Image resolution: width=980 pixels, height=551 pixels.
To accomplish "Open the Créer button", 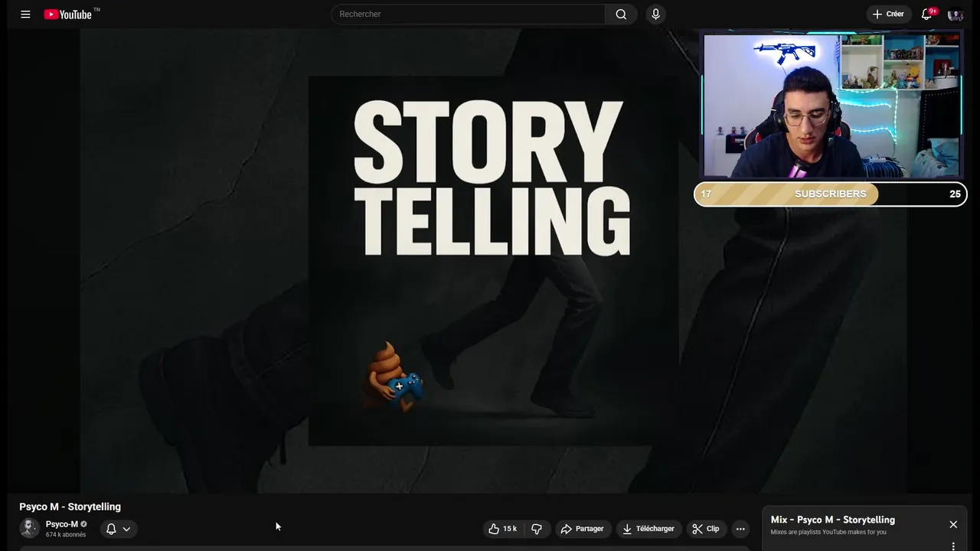I will pos(889,14).
